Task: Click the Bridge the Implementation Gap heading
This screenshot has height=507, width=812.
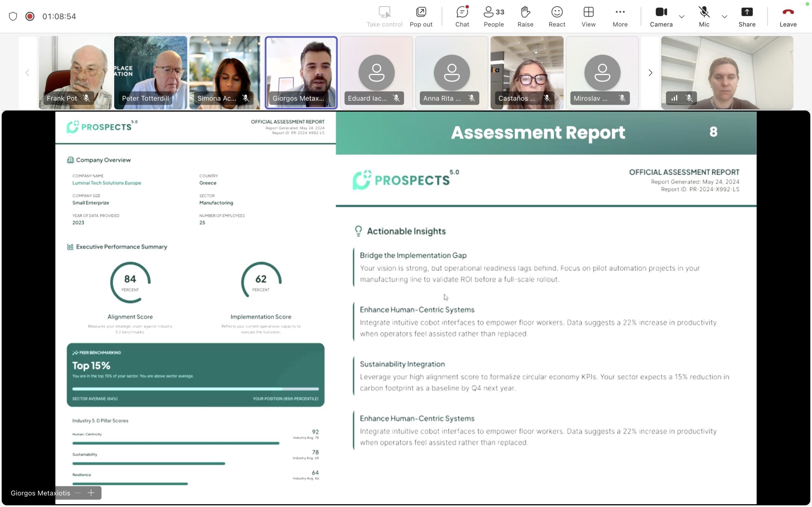Action: click(x=413, y=255)
